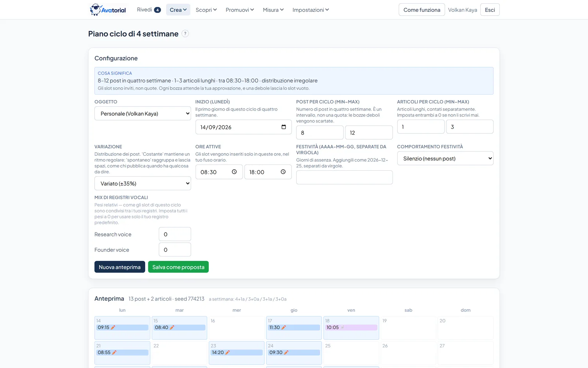Go to Rivedi with 4 pending
Image resolution: width=588 pixels, height=368 pixels.
(x=149, y=10)
